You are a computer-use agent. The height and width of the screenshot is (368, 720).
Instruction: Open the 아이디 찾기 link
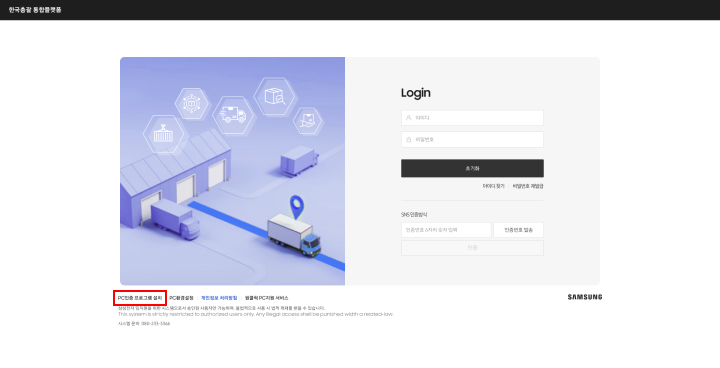493,186
